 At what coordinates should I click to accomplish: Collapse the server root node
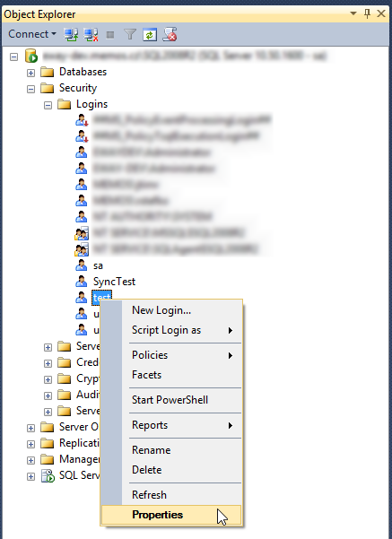click(13, 57)
